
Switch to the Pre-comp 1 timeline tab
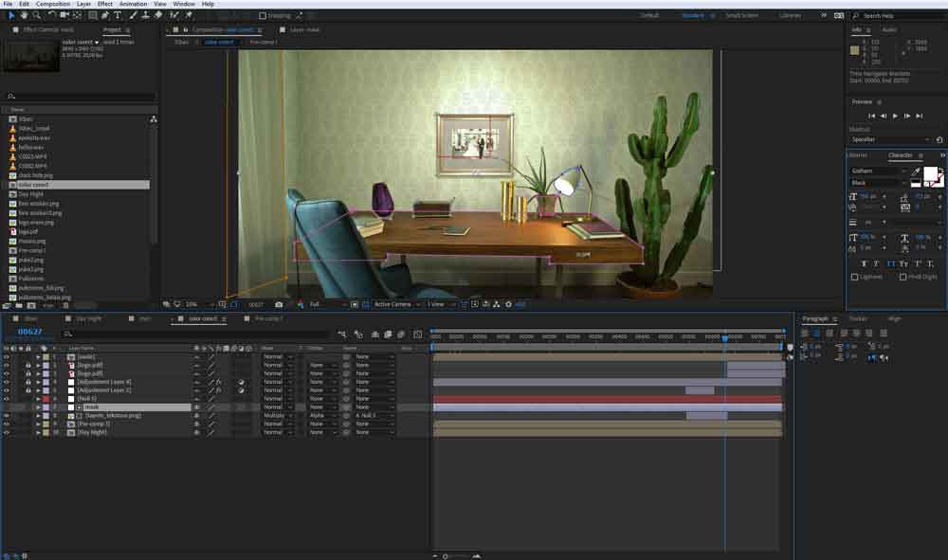tap(268, 319)
